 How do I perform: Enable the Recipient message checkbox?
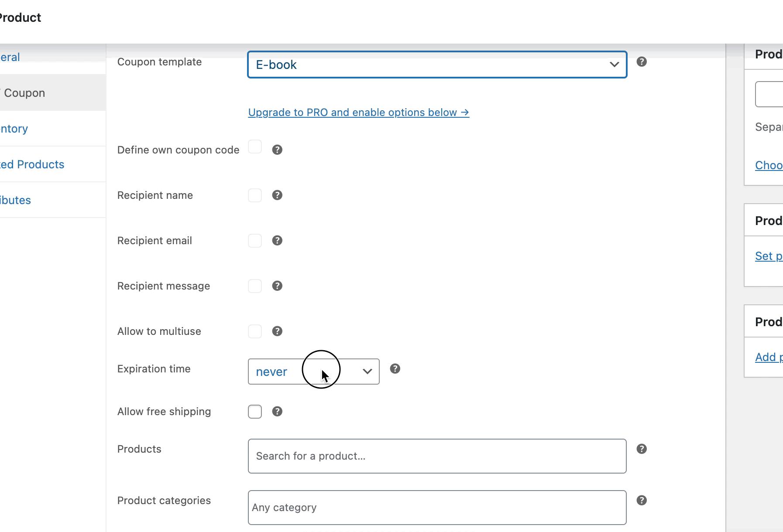255,286
